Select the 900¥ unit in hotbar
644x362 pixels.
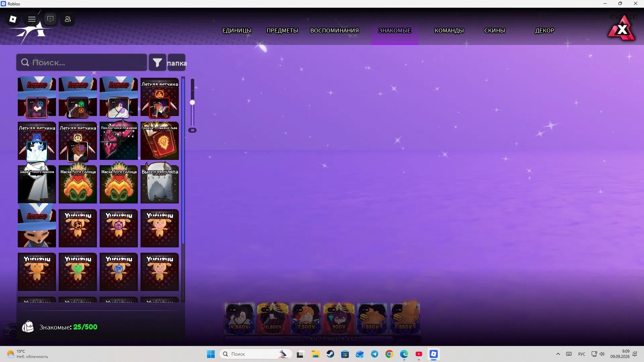[x=339, y=318]
